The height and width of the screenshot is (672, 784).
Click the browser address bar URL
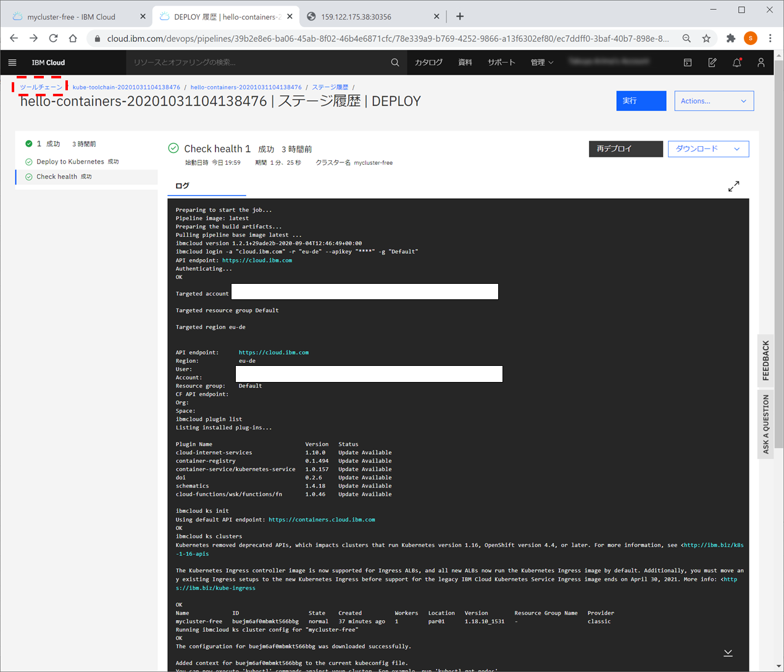click(388, 38)
